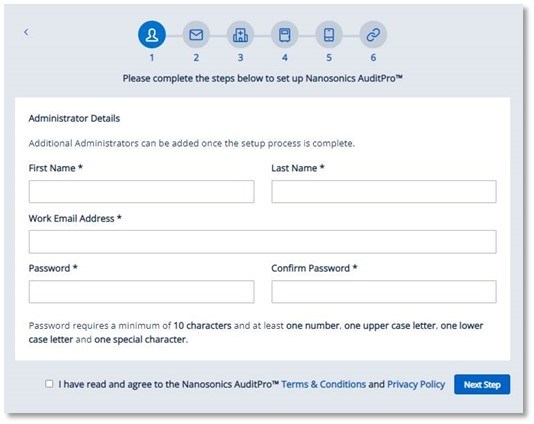Image resolution: width=534 pixels, height=424 pixels.
Task: Select the email envelope step icon
Action: (x=196, y=35)
